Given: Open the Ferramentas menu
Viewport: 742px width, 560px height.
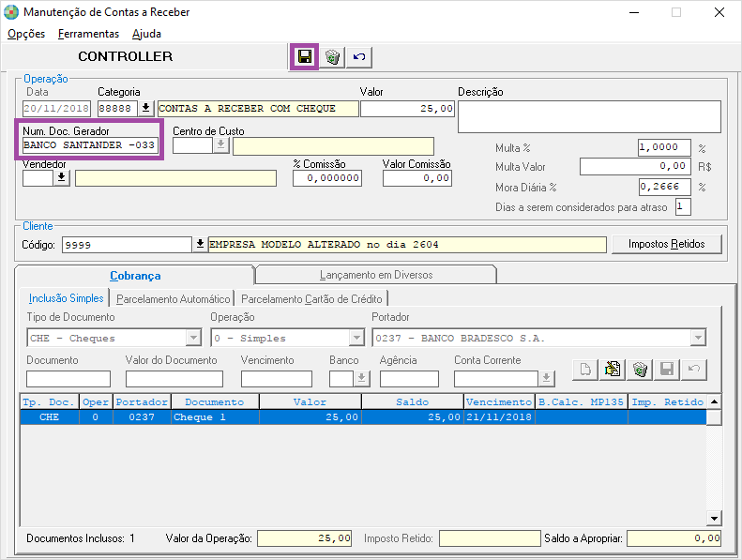Looking at the screenshot, I should pos(88,34).
